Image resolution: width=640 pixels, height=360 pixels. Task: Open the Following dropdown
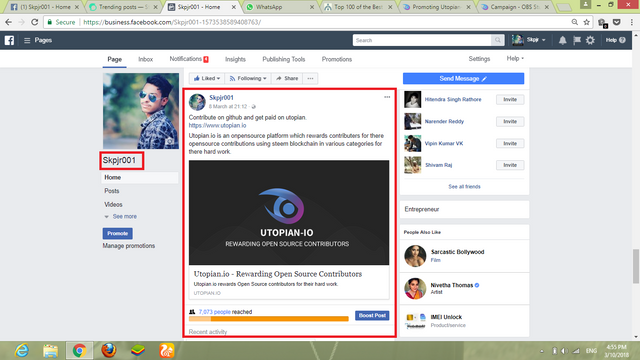(248, 78)
